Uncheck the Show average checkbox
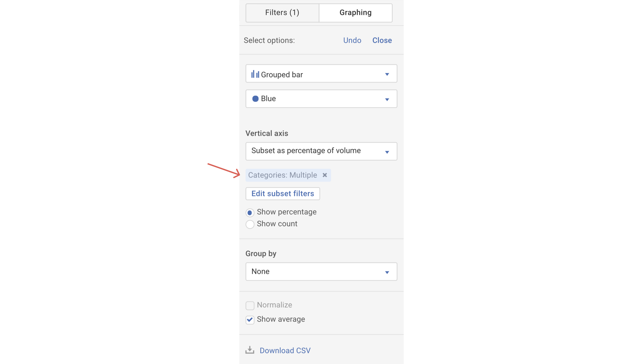 coord(250,319)
